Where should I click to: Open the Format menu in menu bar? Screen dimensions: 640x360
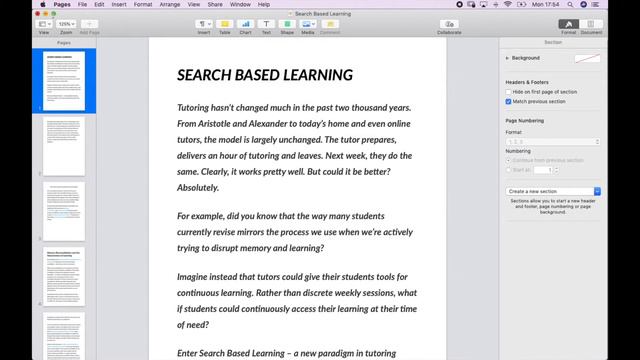[x=143, y=4]
